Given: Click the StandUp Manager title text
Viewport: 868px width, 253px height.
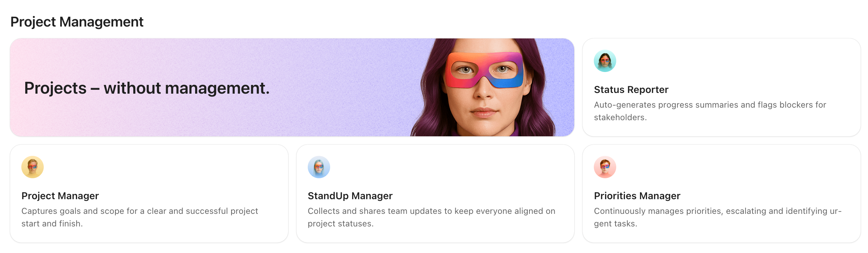Looking at the screenshot, I should pyautogui.click(x=350, y=196).
